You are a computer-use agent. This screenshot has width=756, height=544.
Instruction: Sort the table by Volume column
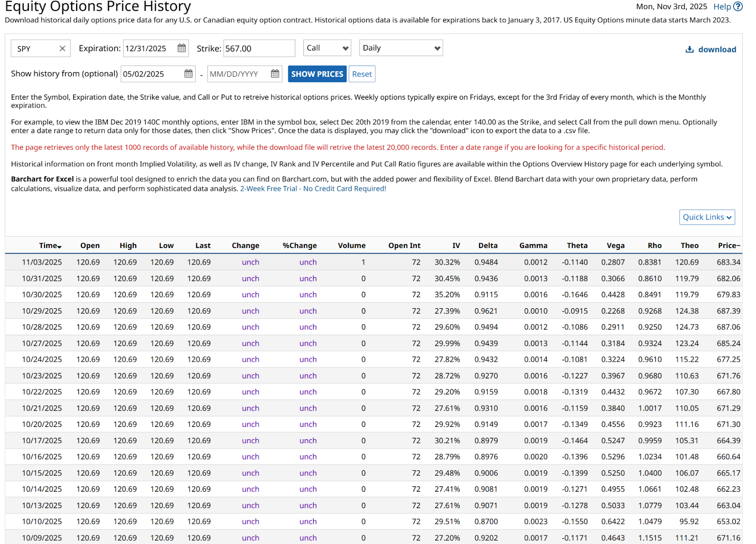(352, 246)
